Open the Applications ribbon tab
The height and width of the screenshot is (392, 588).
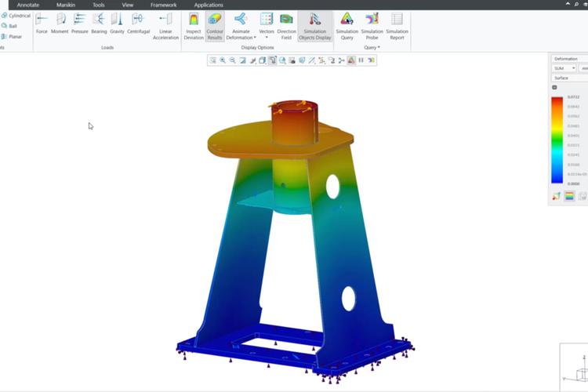pyautogui.click(x=209, y=5)
